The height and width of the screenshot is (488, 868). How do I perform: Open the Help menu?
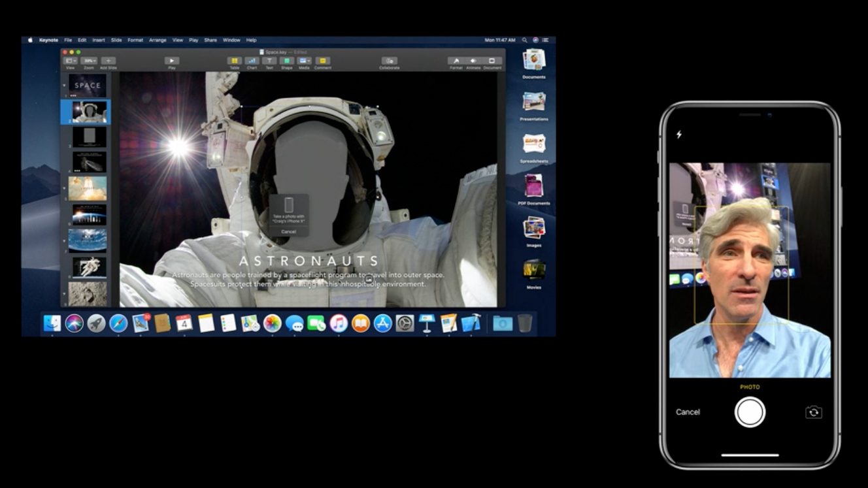point(251,40)
